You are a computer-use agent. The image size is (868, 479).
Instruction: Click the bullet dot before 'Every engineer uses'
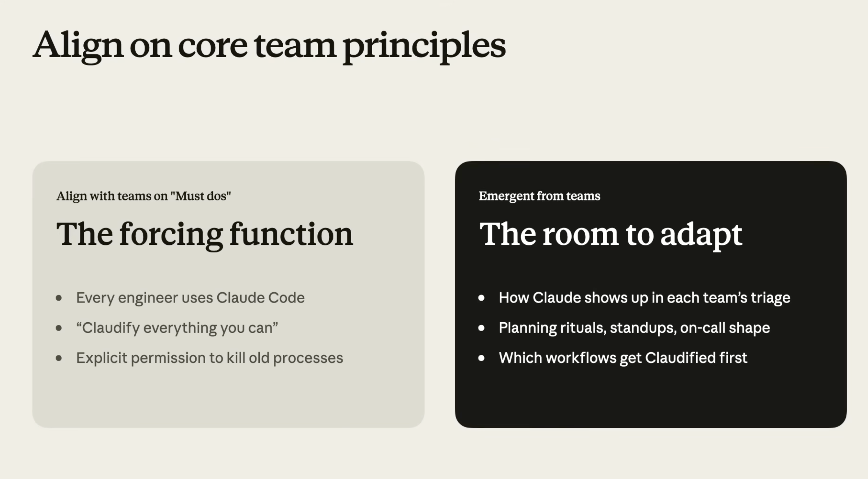(x=59, y=298)
